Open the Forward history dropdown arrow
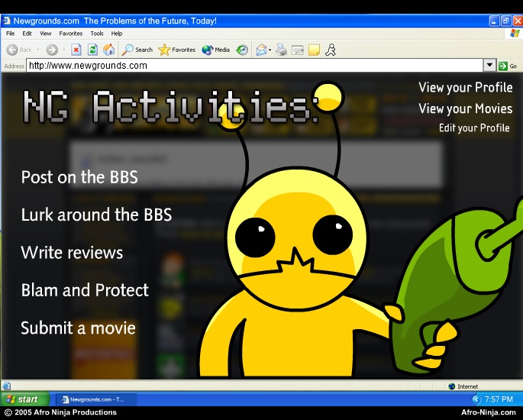 [x=64, y=50]
